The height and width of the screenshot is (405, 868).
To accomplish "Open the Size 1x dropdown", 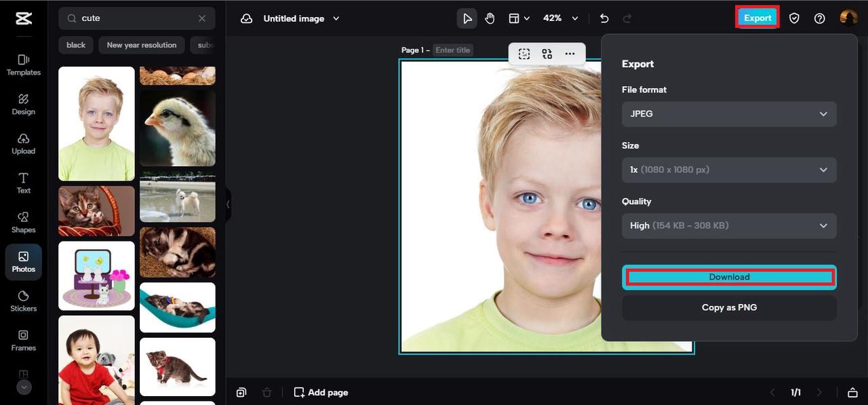I will (x=729, y=170).
